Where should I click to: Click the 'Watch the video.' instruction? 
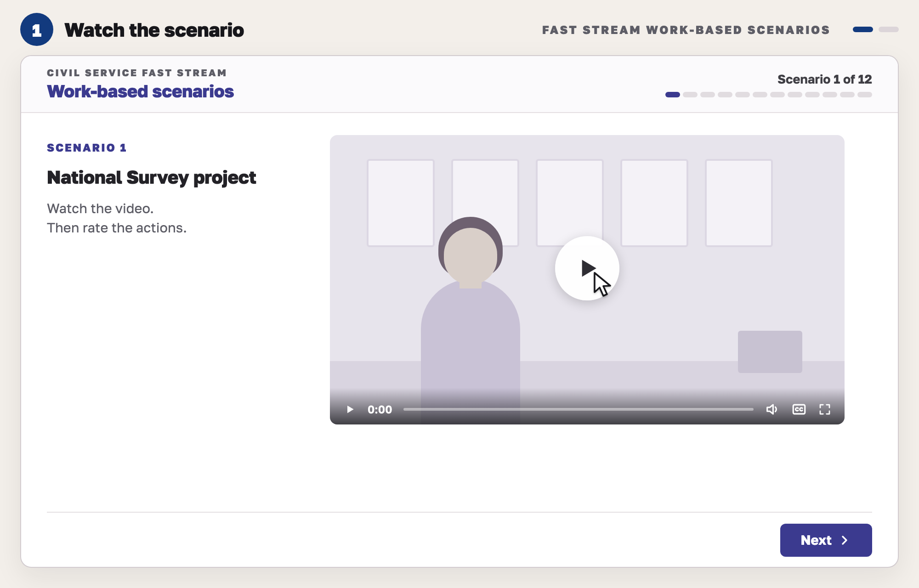[x=100, y=209]
